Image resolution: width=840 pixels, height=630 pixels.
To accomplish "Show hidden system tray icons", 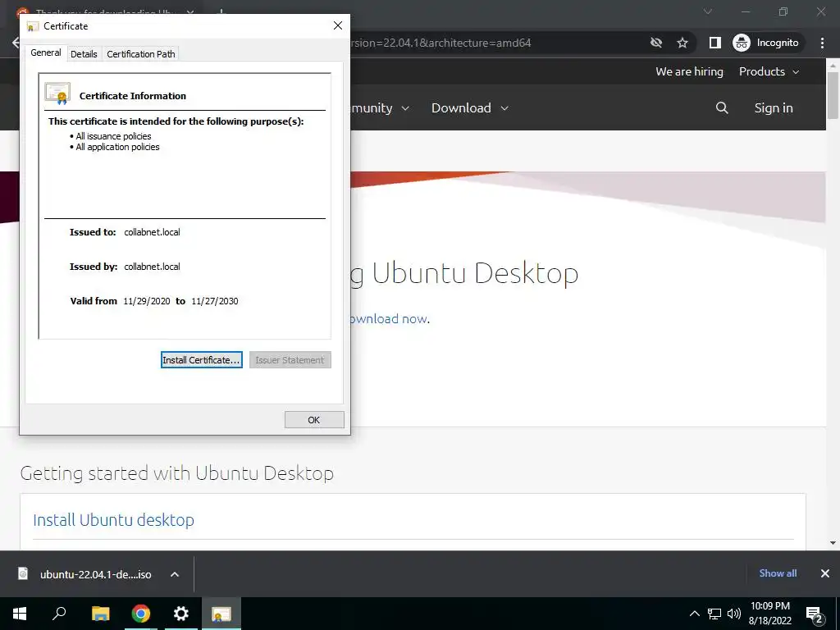I will point(694,614).
